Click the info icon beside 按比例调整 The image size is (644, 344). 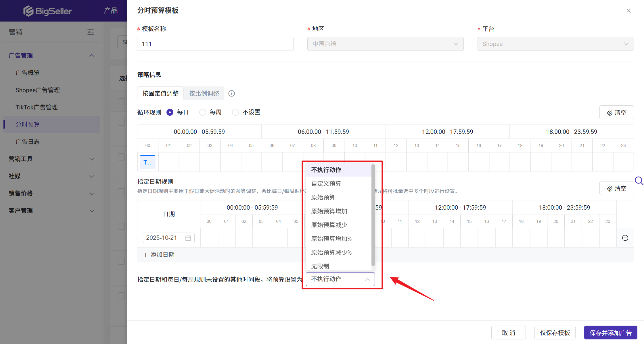tap(231, 93)
